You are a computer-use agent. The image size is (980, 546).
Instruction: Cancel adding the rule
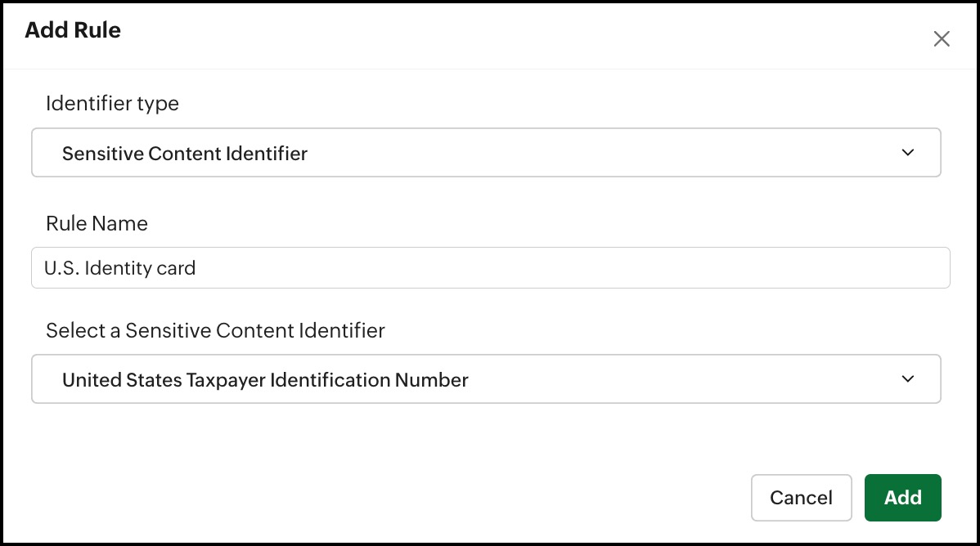[x=801, y=498]
